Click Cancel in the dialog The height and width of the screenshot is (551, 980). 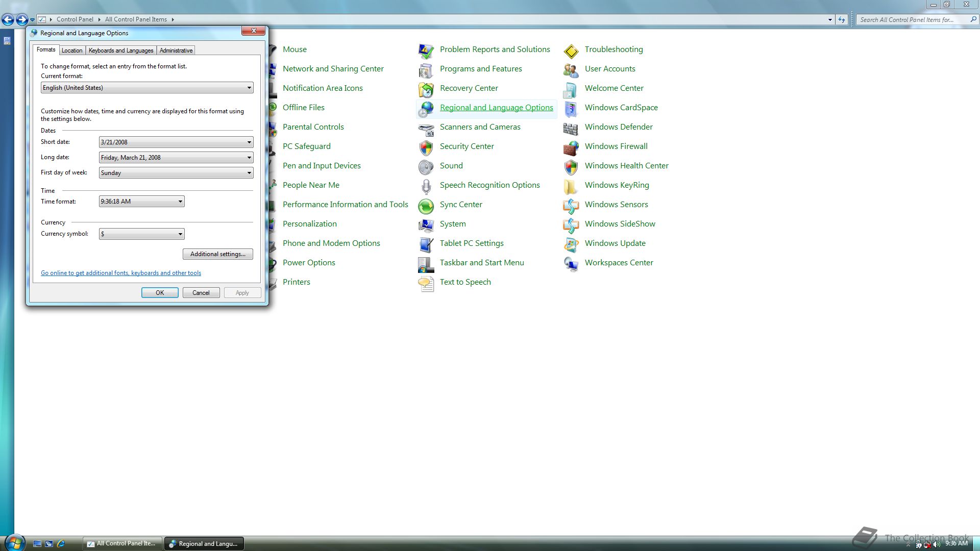201,293
